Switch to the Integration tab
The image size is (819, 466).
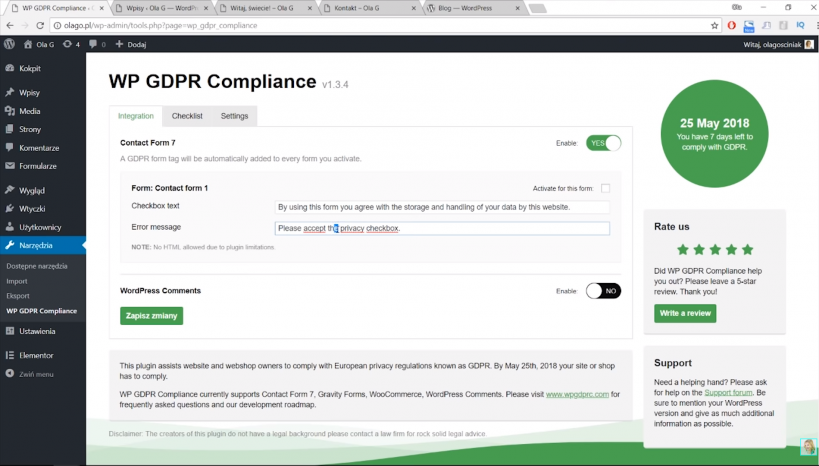coord(136,116)
